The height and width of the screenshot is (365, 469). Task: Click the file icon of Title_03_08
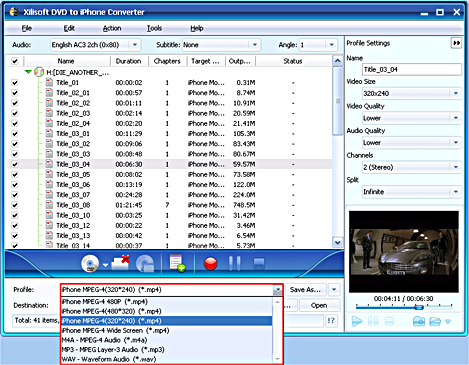(x=49, y=205)
